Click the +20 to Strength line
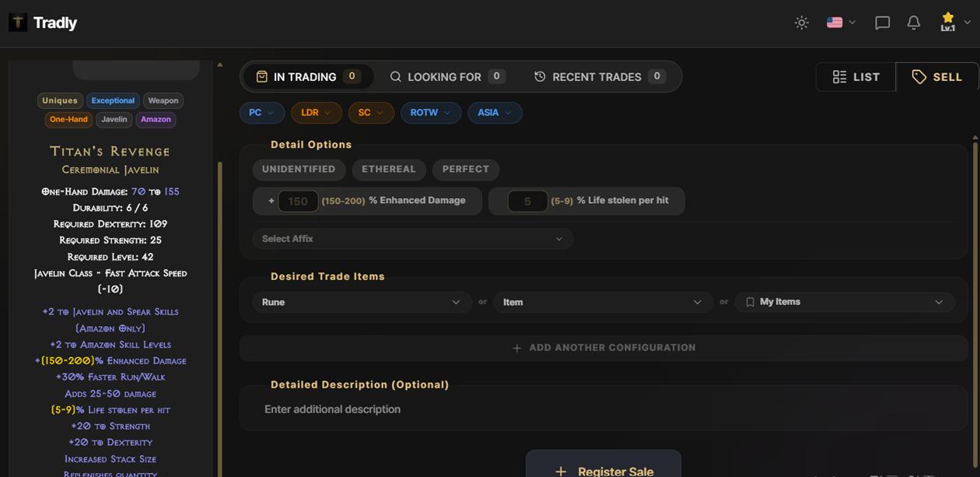 pyautogui.click(x=110, y=426)
